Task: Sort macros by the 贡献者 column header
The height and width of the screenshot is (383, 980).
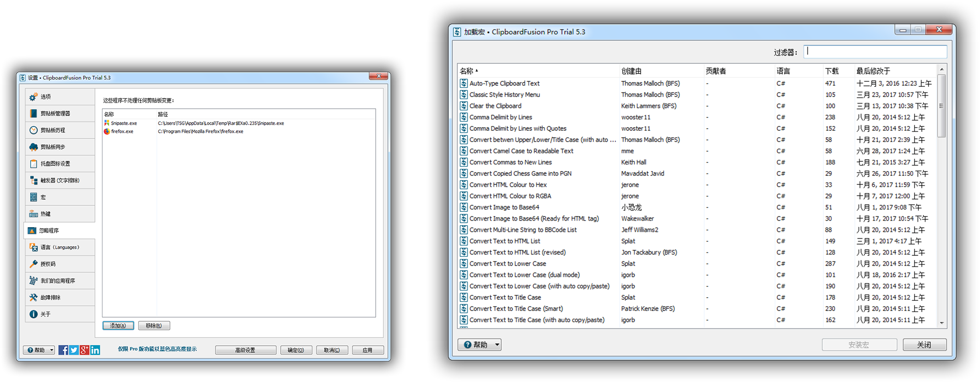Action: pyautogui.click(x=739, y=71)
